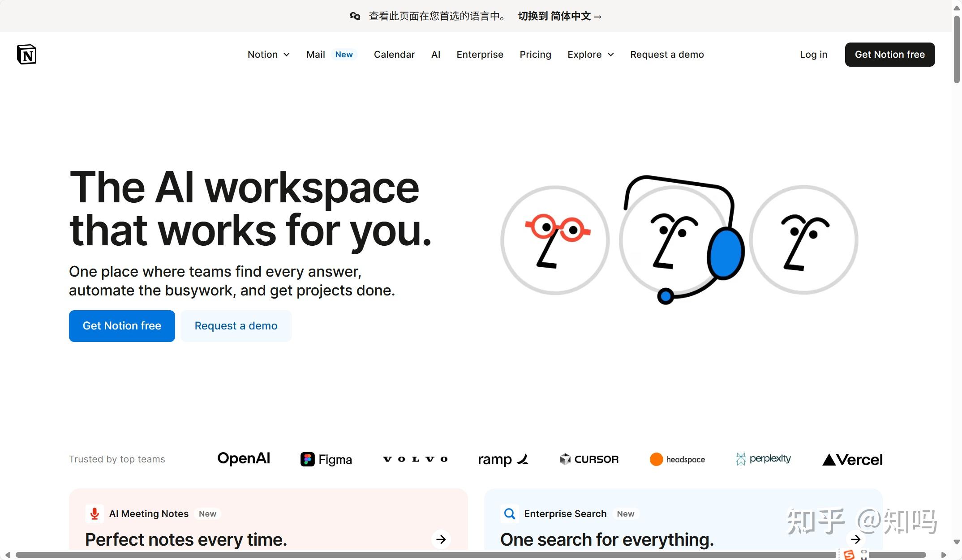Expand the Explore menu

coord(590,54)
